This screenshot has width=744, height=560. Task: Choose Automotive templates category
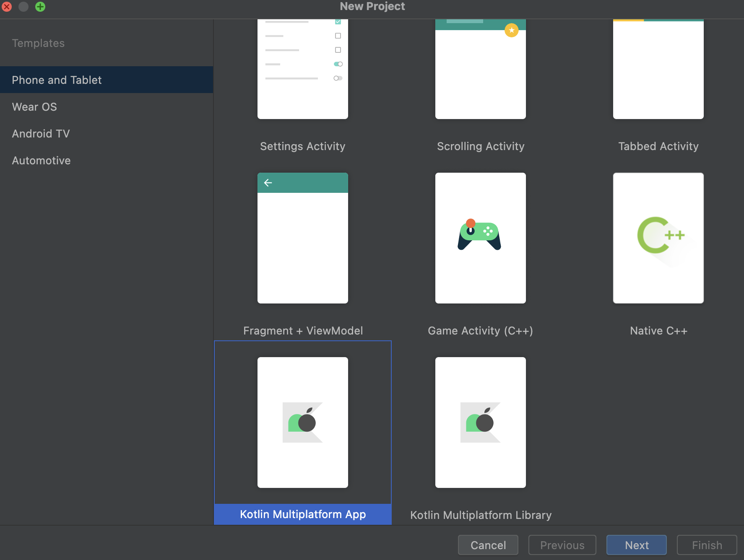[107, 160]
